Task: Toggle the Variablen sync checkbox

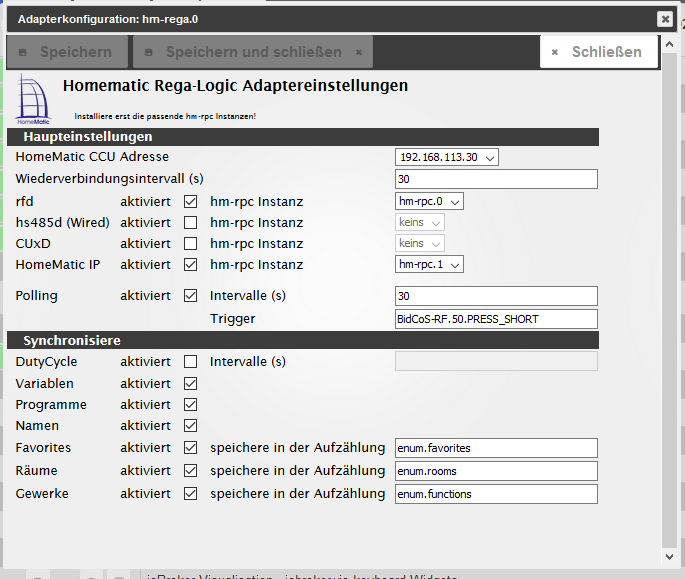Action: (x=191, y=384)
